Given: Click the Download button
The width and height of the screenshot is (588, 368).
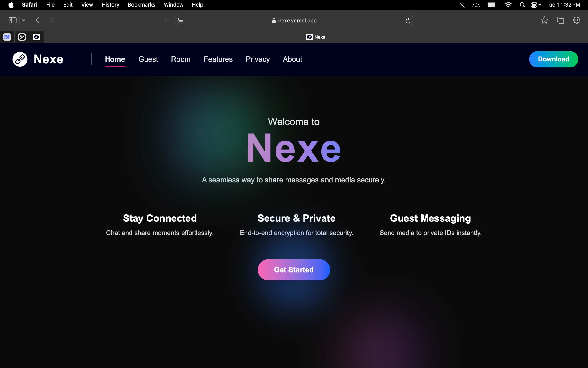Looking at the screenshot, I should pyautogui.click(x=553, y=59).
